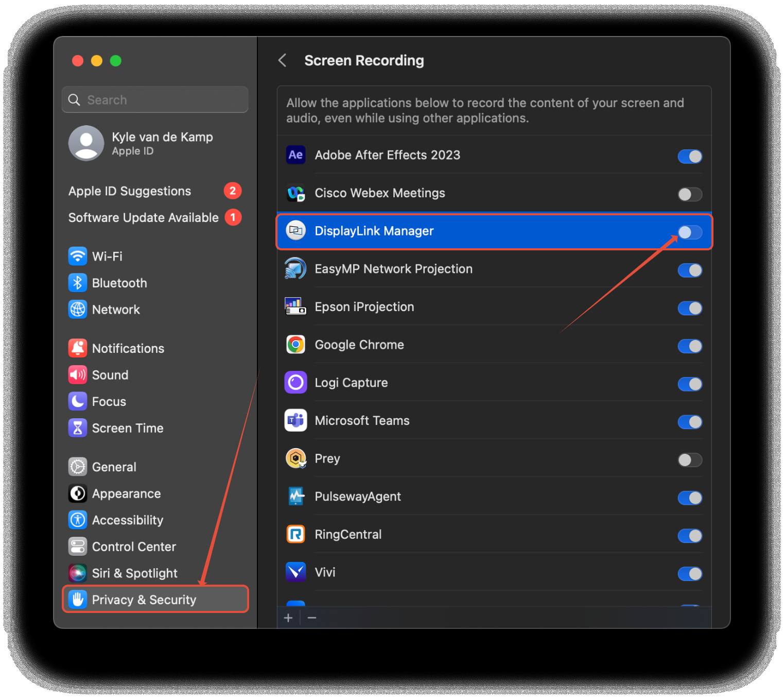Disable Adobe After Effects screen recording toggle
Screen dimensions: 784x699
point(690,156)
